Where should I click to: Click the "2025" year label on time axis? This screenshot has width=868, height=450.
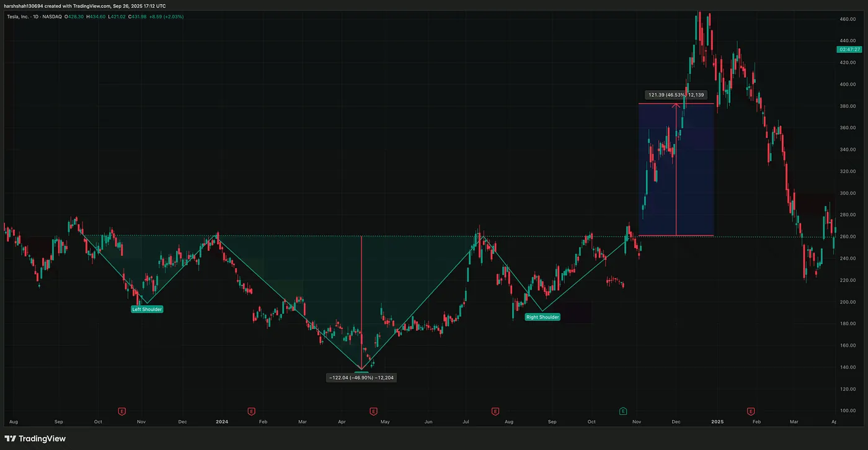(x=717, y=421)
